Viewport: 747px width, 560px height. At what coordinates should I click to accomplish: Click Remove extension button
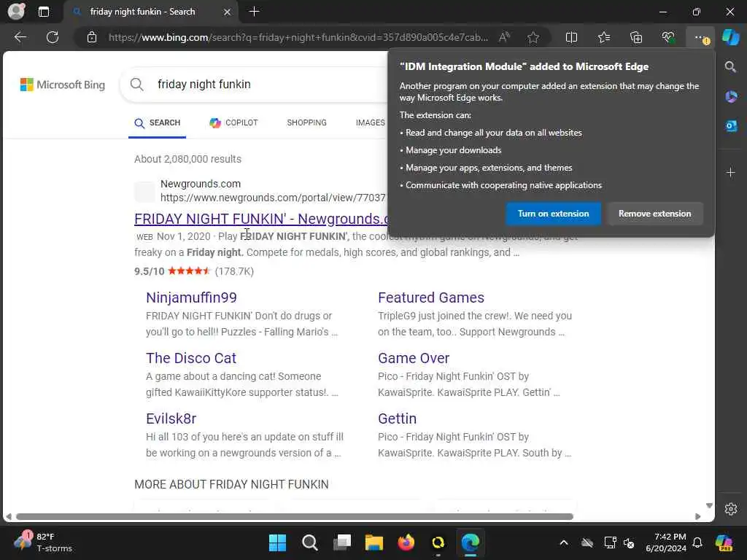654,214
